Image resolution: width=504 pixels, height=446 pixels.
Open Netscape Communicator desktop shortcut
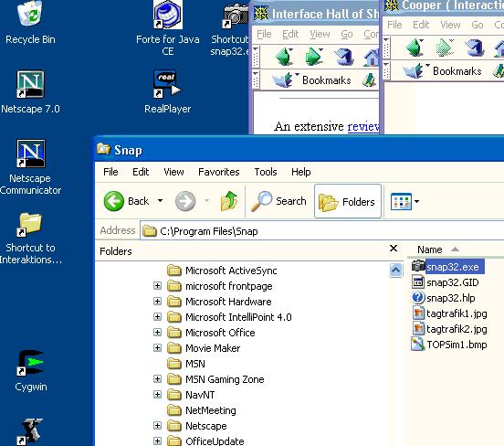point(30,166)
